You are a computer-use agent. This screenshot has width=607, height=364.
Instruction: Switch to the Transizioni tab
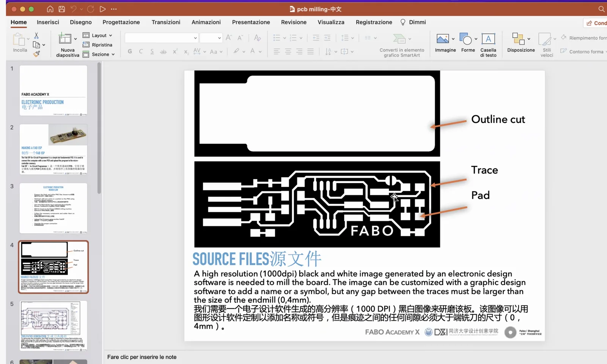coord(166,22)
